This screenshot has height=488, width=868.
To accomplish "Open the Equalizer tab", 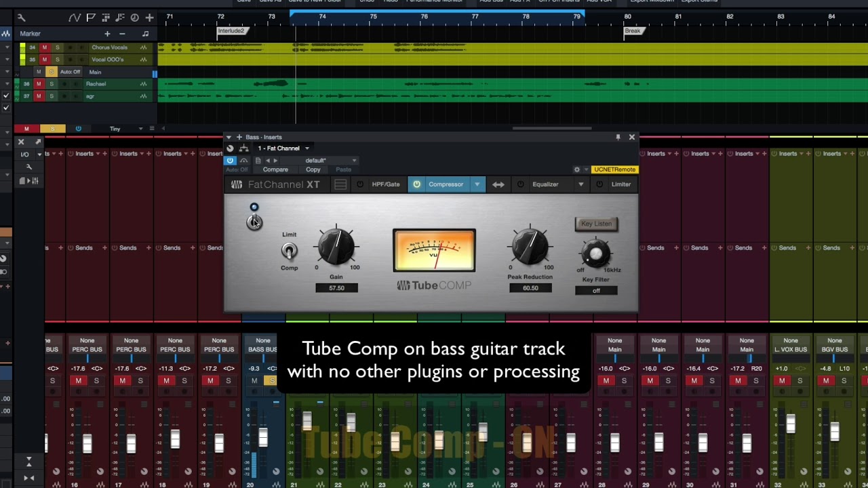I will coord(545,184).
